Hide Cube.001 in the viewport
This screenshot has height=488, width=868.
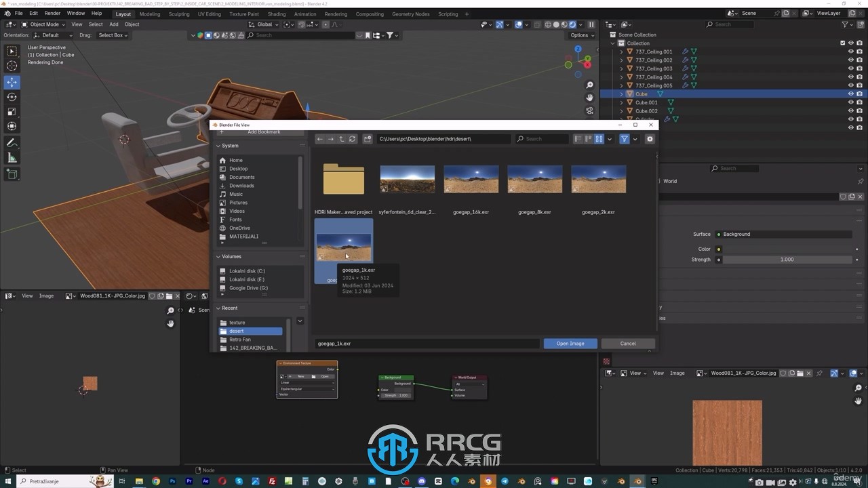pyautogui.click(x=851, y=102)
